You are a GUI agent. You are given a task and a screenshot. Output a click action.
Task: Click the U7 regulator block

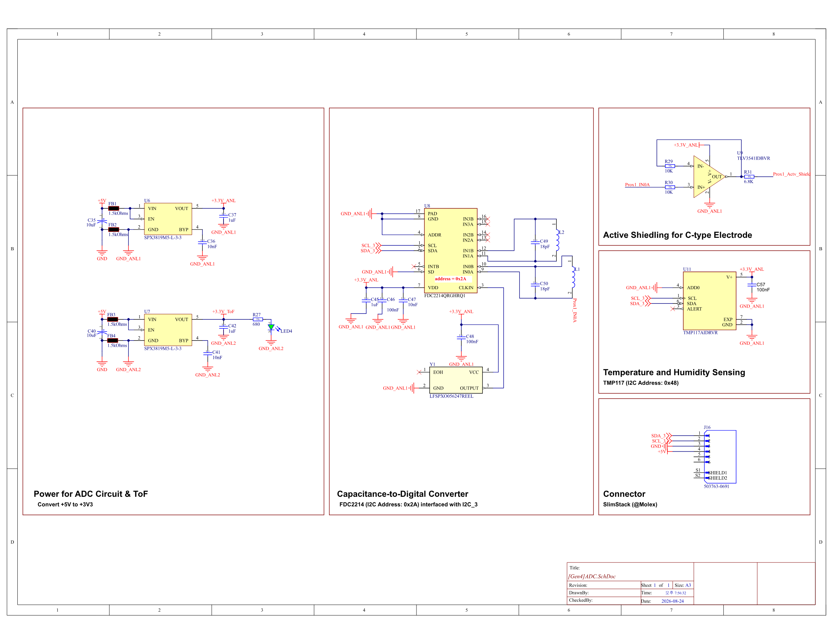pyautogui.click(x=168, y=329)
